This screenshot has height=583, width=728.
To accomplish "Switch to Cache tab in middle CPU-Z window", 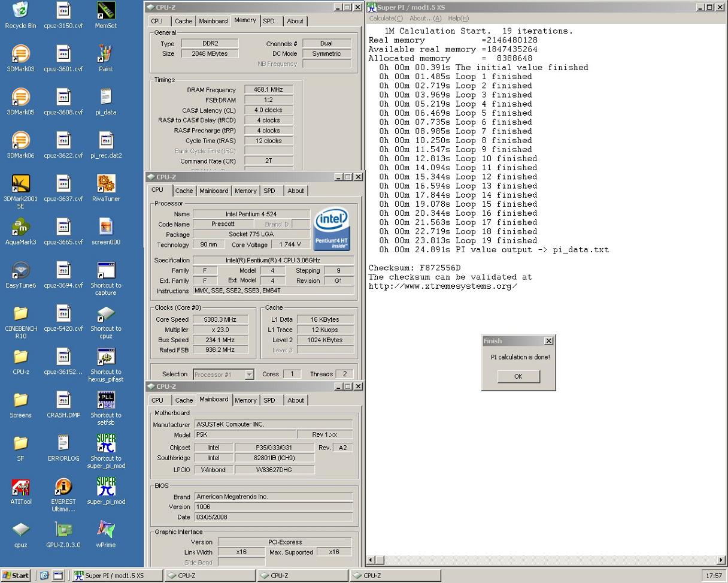I will click(x=184, y=191).
